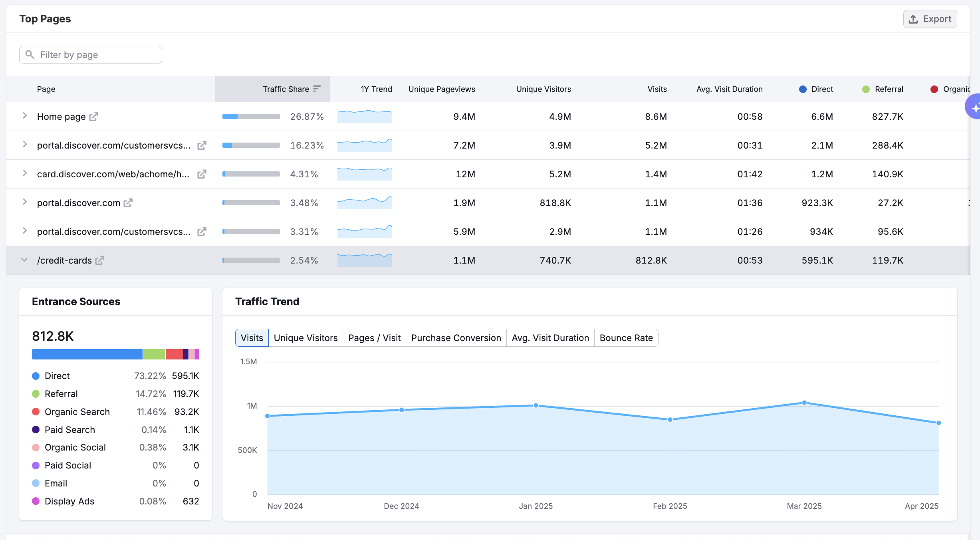Viewport: 980px width, 540px height.
Task: Open Home page external link icon
Action: click(93, 117)
